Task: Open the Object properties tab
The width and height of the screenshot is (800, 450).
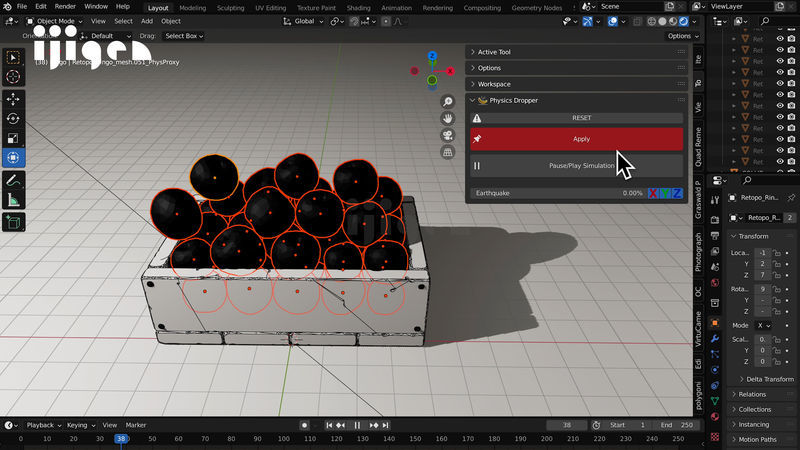Action: click(715, 323)
